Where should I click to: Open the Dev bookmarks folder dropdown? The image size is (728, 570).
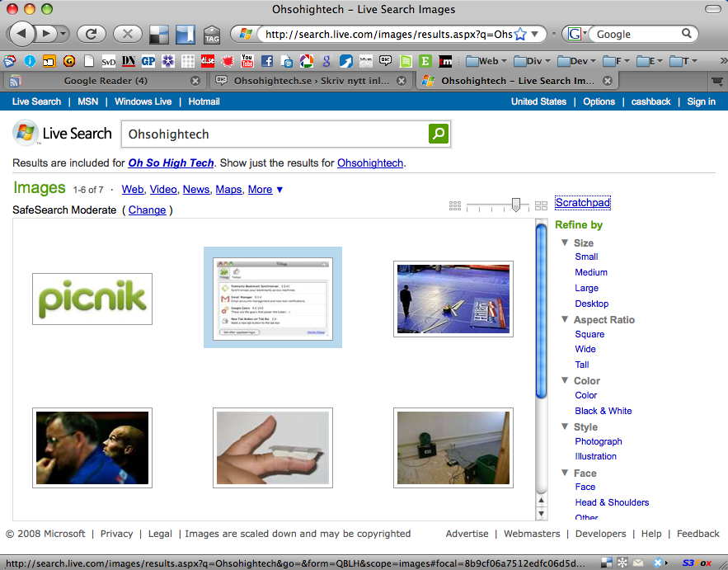coord(577,61)
